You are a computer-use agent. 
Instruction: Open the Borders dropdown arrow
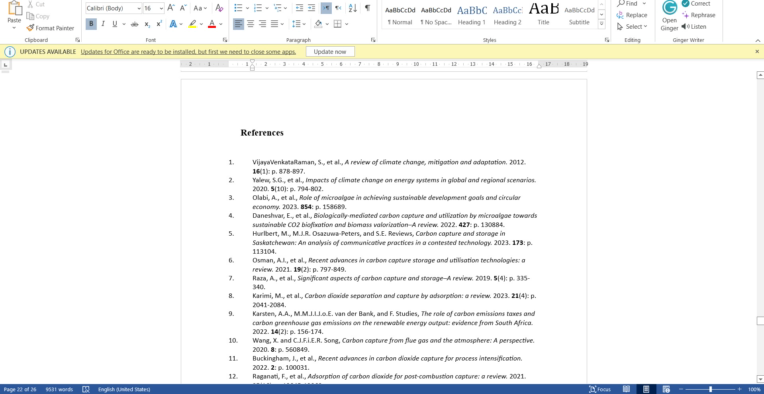(x=345, y=24)
